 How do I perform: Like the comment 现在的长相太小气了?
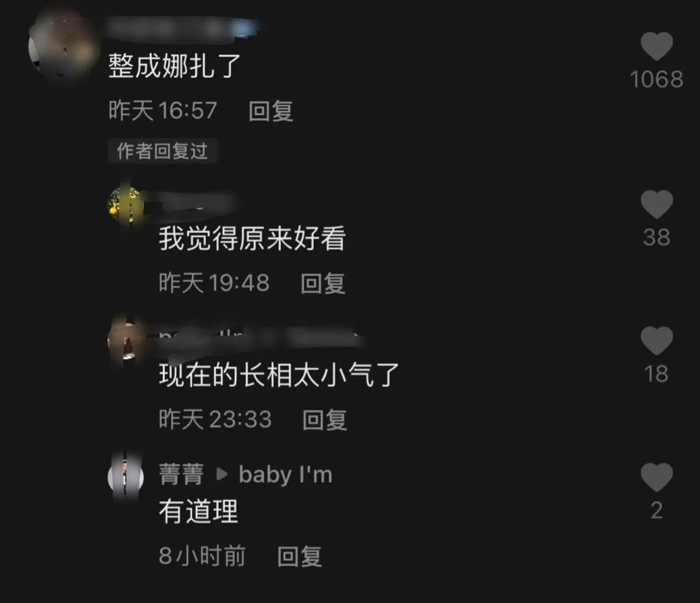tap(657, 341)
